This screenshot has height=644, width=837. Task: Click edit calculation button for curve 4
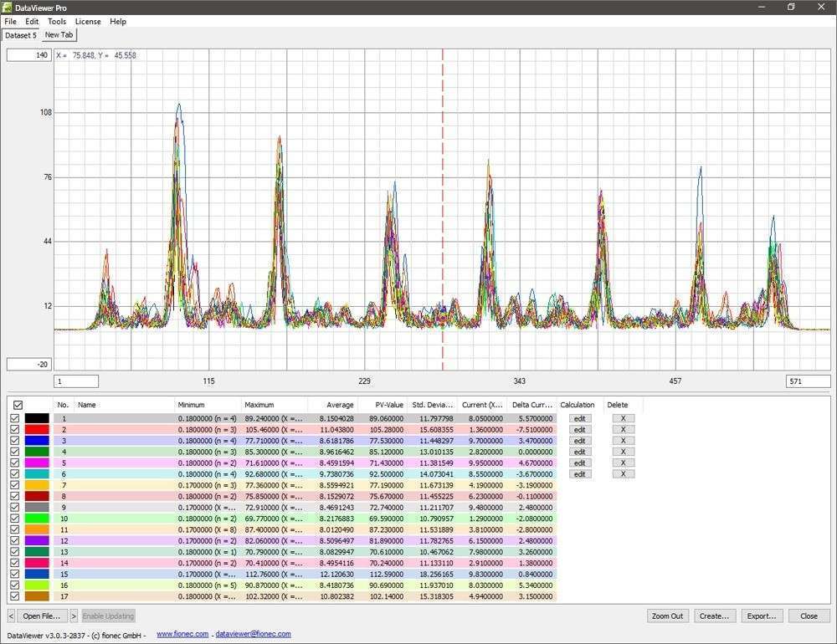(580, 452)
